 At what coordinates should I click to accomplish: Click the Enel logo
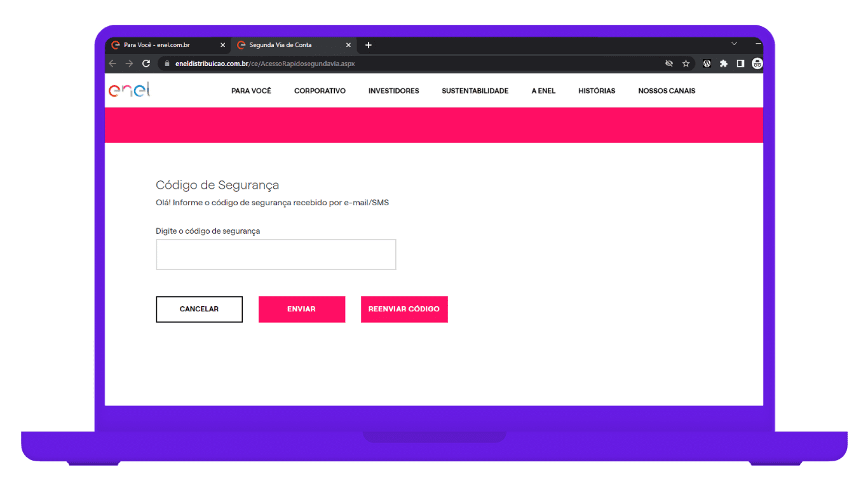(x=130, y=90)
